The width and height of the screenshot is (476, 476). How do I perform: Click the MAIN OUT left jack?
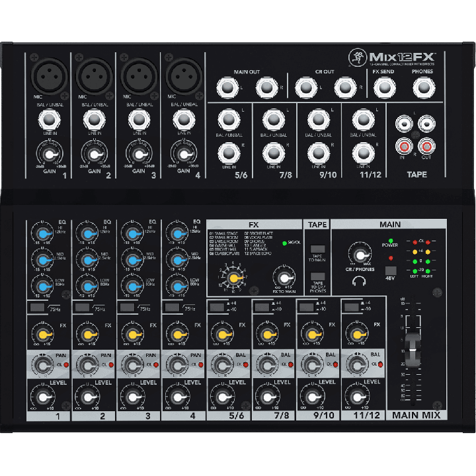click(x=227, y=88)
